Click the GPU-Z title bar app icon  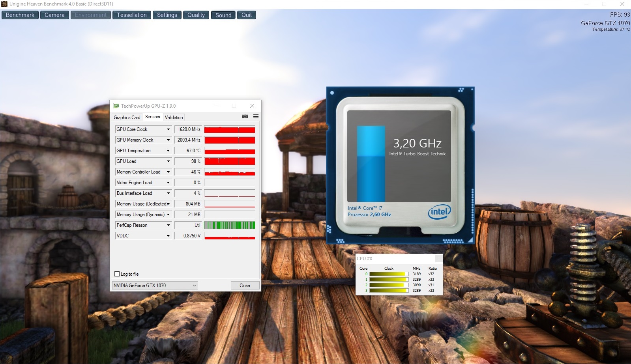[116, 106]
